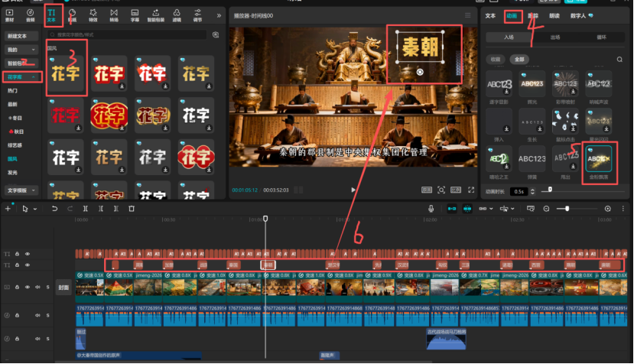This screenshot has height=364, width=634.
Task: Select the 出场 animation tab
Action: (x=554, y=37)
